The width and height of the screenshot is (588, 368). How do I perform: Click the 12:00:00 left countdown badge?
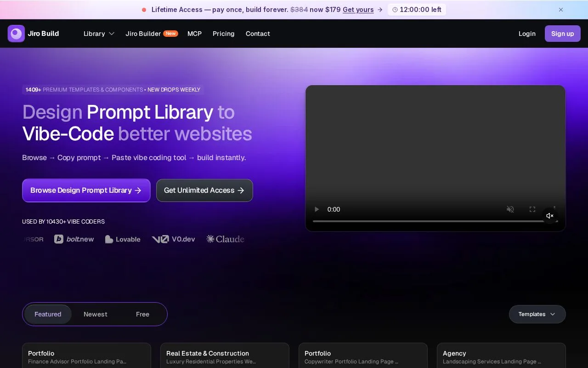click(417, 10)
